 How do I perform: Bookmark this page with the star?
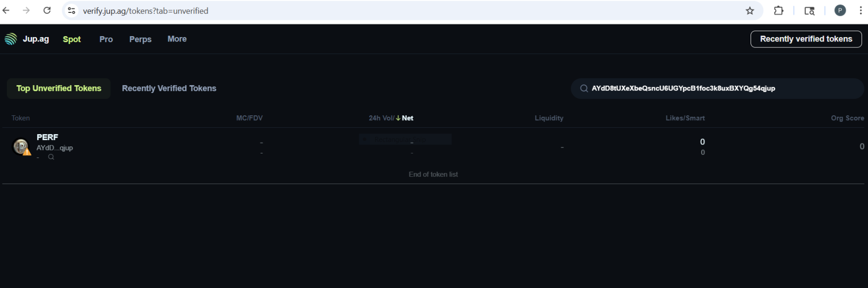pos(750,11)
